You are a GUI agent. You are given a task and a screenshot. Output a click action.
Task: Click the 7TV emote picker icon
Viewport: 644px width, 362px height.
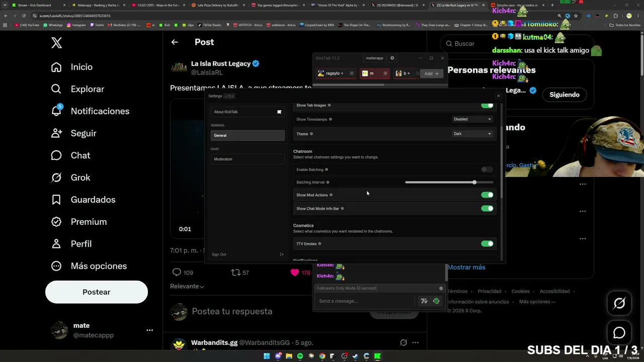pos(424,301)
